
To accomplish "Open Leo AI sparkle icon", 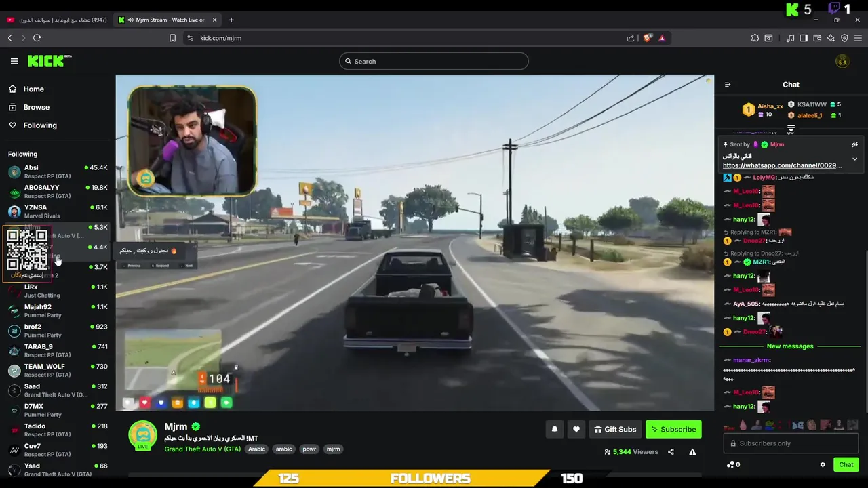I will coord(831,38).
